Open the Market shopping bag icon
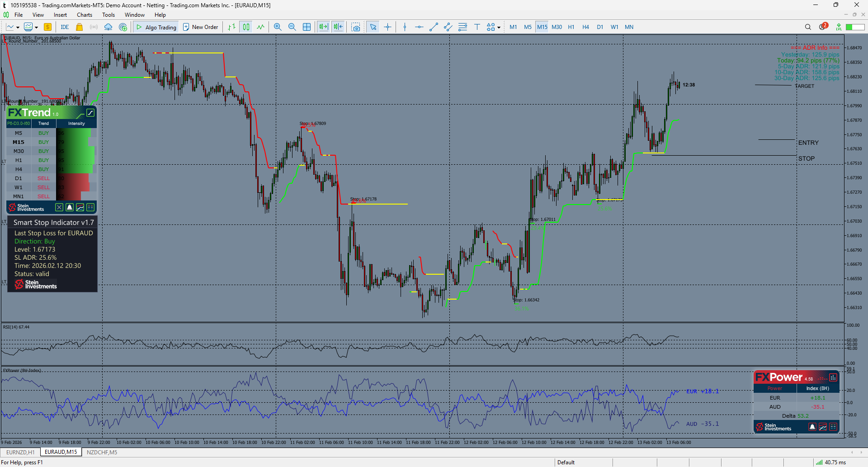868x467 pixels. tap(80, 27)
